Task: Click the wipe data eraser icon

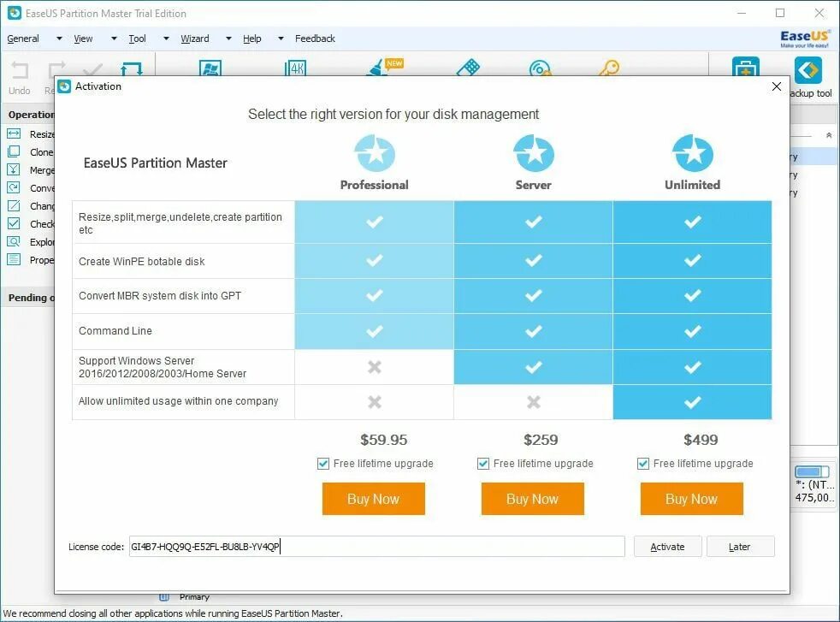Action: [x=468, y=68]
